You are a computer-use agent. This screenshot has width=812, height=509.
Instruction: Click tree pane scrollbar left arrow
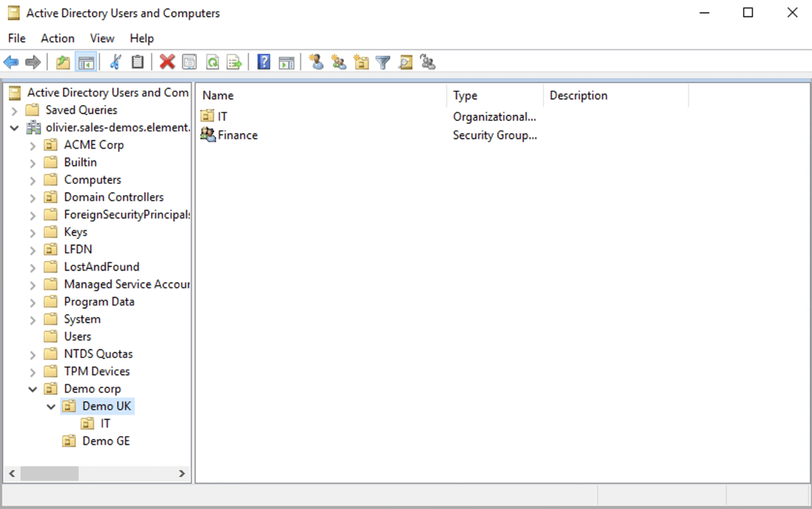point(12,473)
